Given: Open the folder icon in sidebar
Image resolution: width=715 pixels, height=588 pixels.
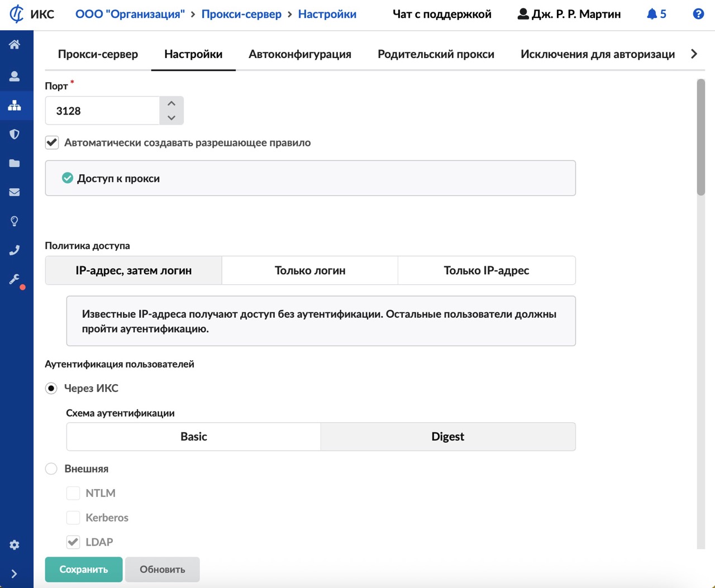Looking at the screenshot, I should tap(15, 163).
